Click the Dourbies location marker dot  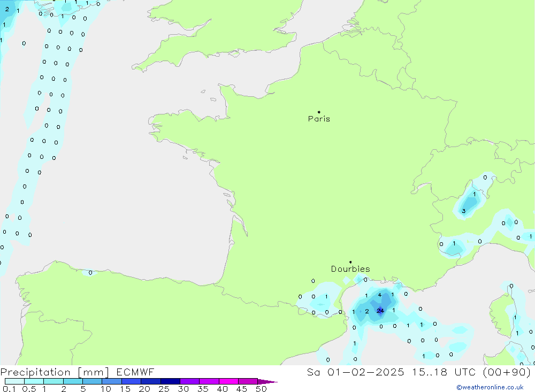(350, 262)
